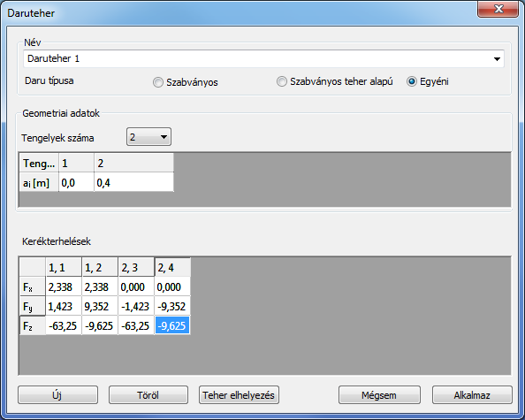
Task: Apply changes with Alkalmaz button
Action: coord(472,395)
